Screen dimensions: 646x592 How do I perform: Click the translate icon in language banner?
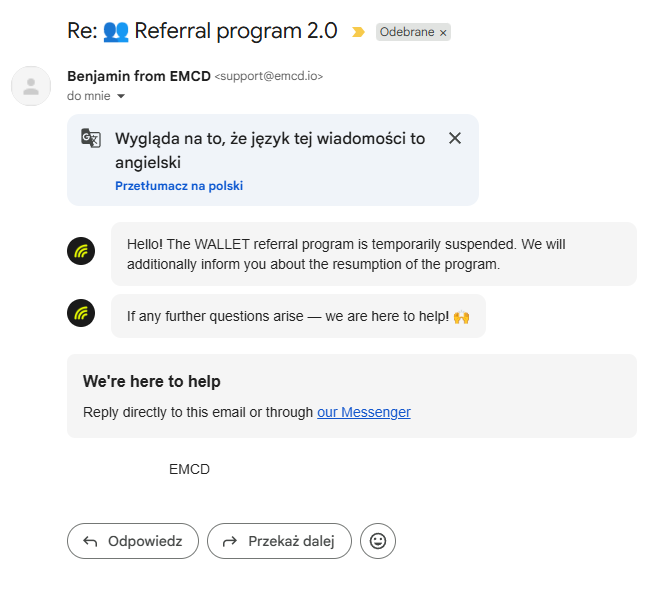click(91, 138)
